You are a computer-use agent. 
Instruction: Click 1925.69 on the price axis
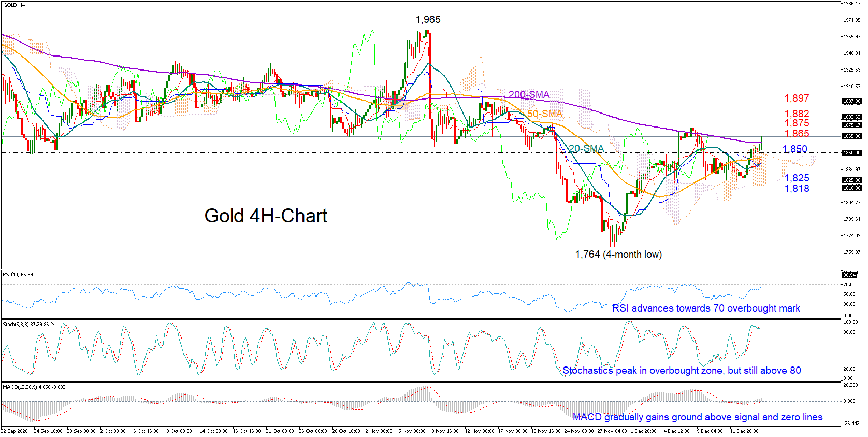point(852,70)
